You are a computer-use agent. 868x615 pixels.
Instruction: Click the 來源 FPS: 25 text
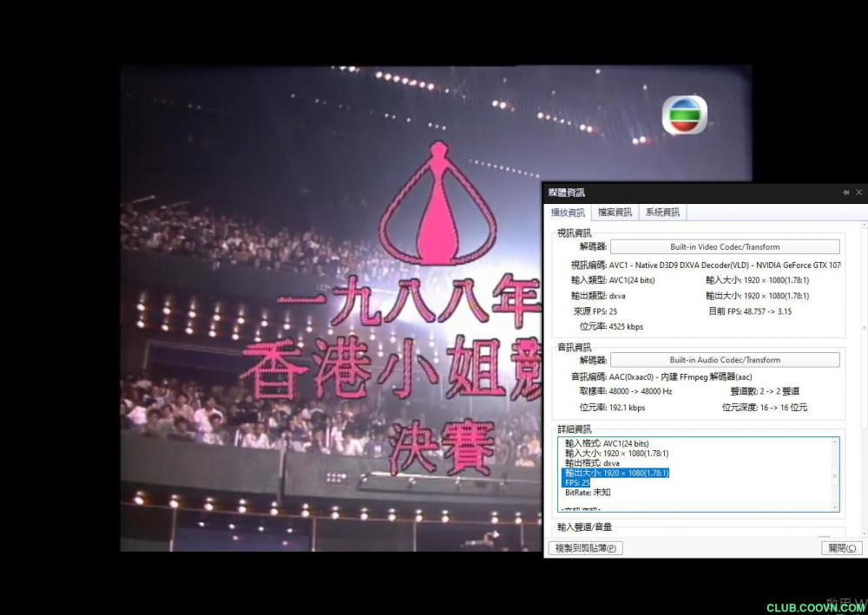(x=595, y=311)
